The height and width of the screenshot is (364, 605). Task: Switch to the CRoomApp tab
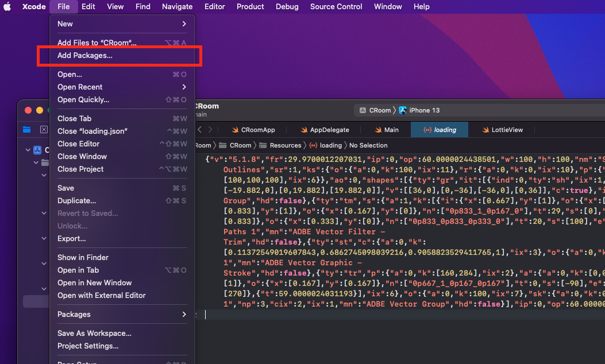click(x=253, y=130)
